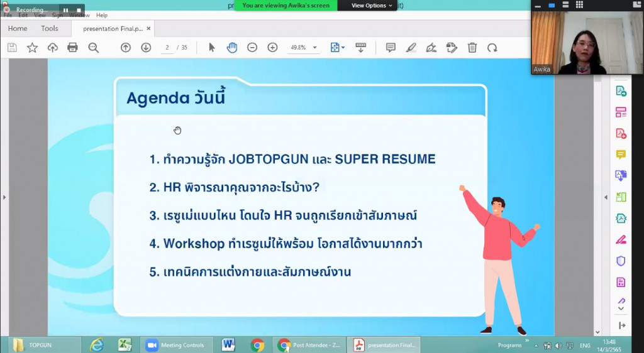Go to the next page arrow
The image size is (644, 353).
point(146,48)
